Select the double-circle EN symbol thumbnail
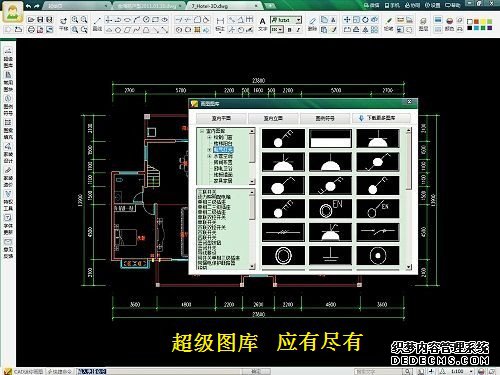The image size is (500, 375). [330, 209]
